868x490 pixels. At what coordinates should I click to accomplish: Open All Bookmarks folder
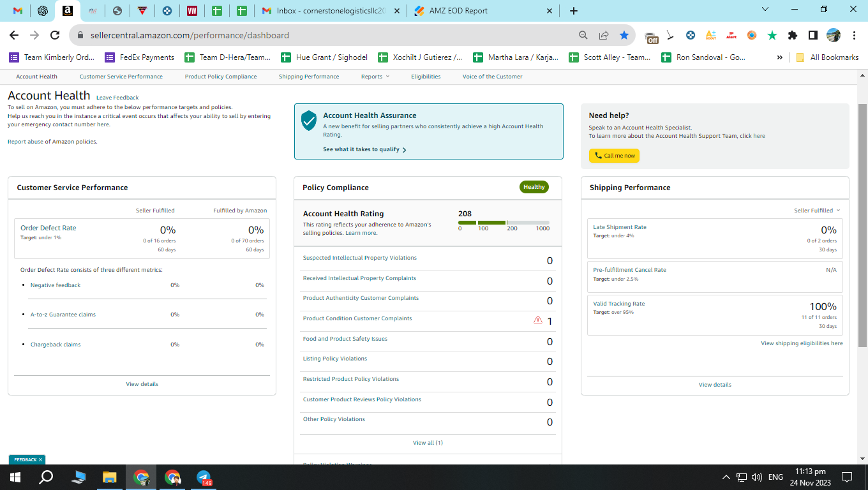point(827,57)
